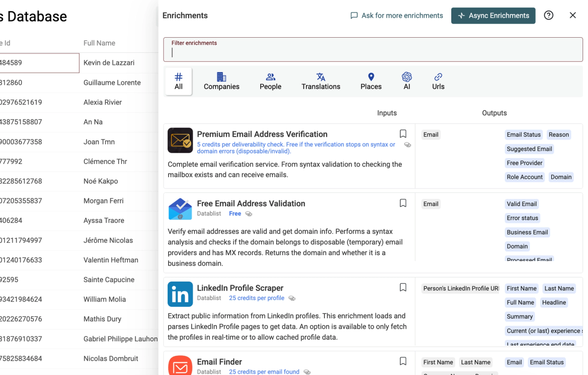
Task: Bookmark LinkedIn Profile Scraper enrichment
Action: (x=403, y=288)
